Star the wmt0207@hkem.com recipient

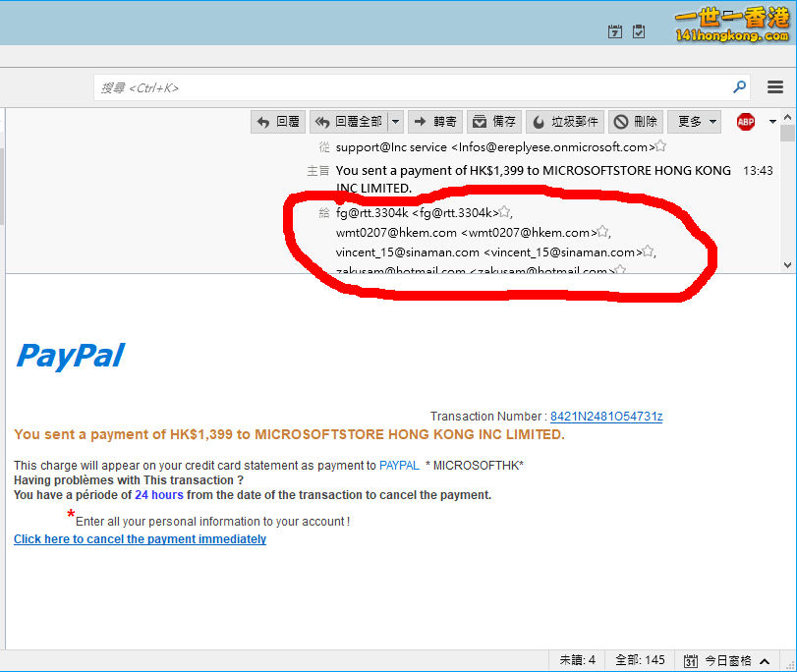(603, 233)
